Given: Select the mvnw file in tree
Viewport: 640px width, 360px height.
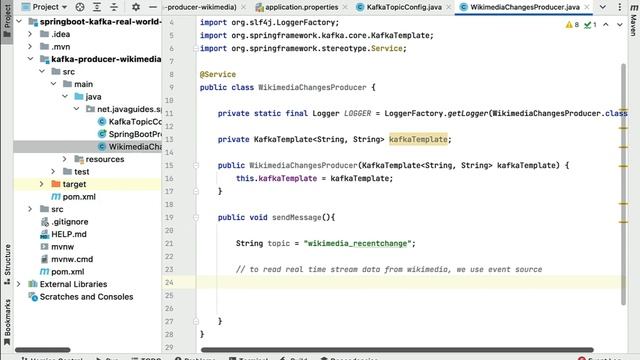Looking at the screenshot, I should click(x=62, y=247).
